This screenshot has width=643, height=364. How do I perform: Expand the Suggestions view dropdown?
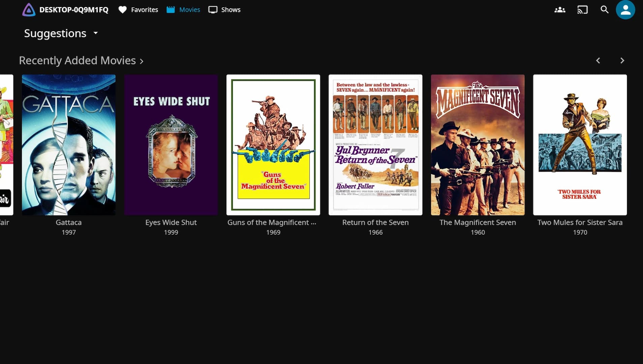click(61, 33)
